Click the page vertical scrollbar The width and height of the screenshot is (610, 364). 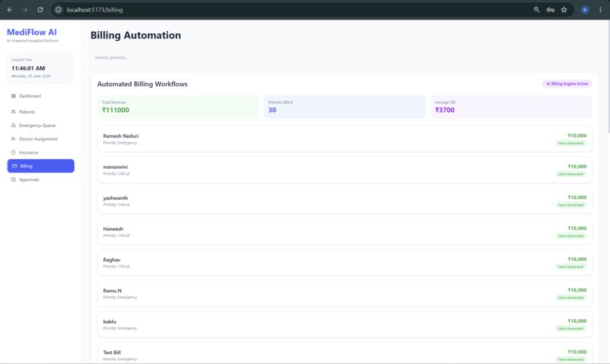pos(608,78)
